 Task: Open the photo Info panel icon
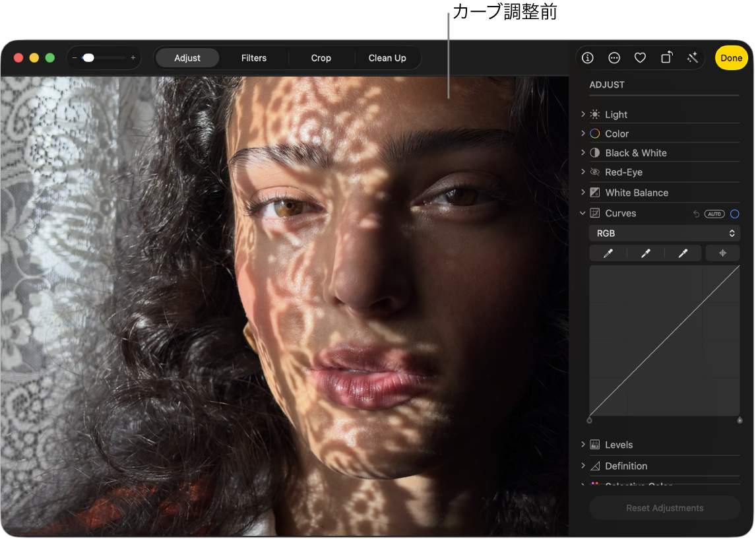pyautogui.click(x=588, y=58)
